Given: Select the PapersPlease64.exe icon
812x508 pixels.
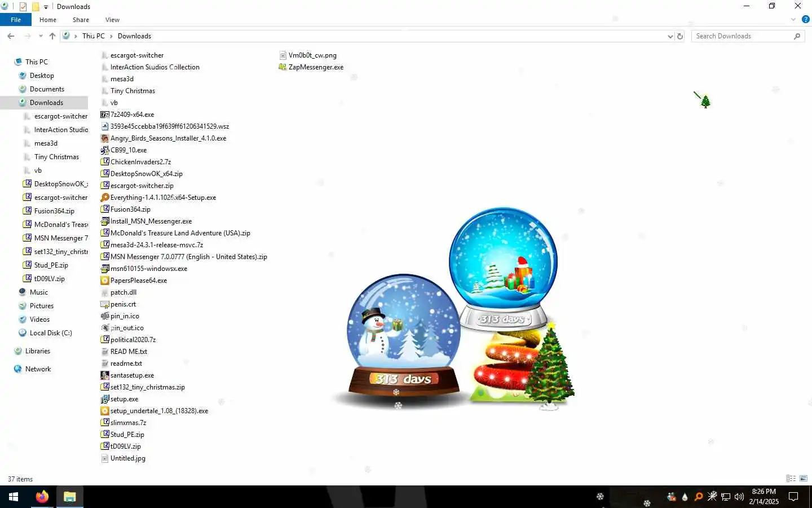Looking at the screenshot, I should pyautogui.click(x=104, y=281).
